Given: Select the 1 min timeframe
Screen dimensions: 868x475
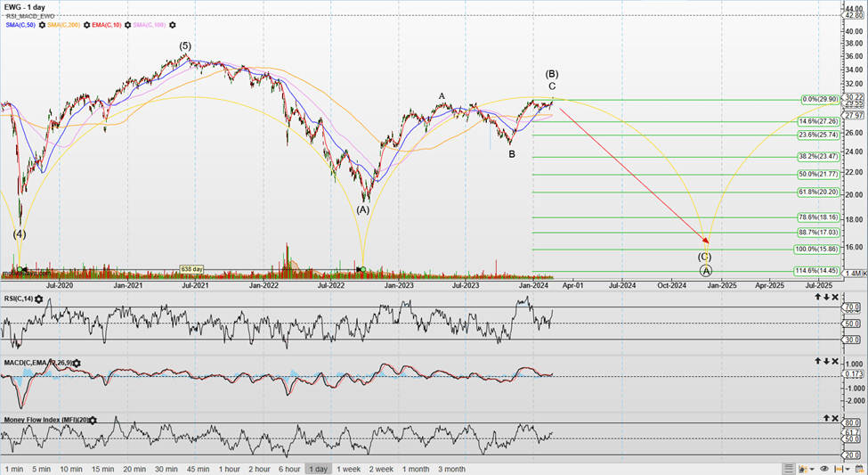Looking at the screenshot, I should [14, 469].
